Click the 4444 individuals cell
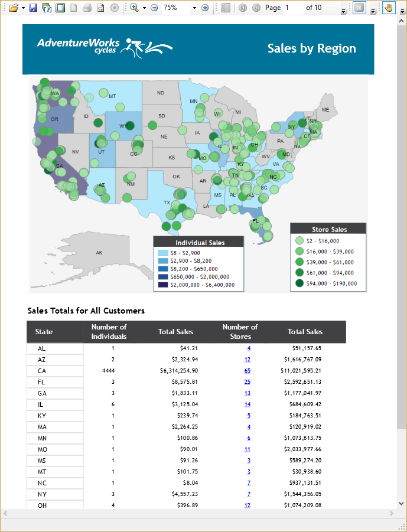The image size is (407, 532). [x=108, y=370]
